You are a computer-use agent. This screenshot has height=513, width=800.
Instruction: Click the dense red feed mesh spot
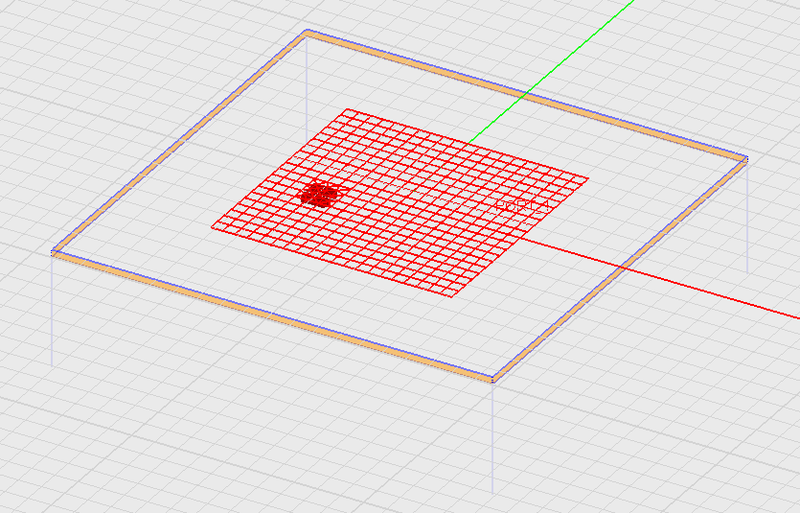(320, 194)
